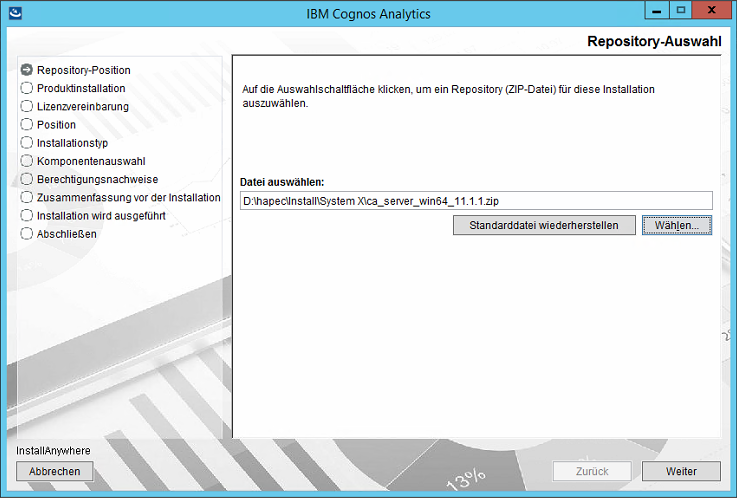Click the Position step circle icon
The height and width of the screenshot is (499, 737).
27,125
